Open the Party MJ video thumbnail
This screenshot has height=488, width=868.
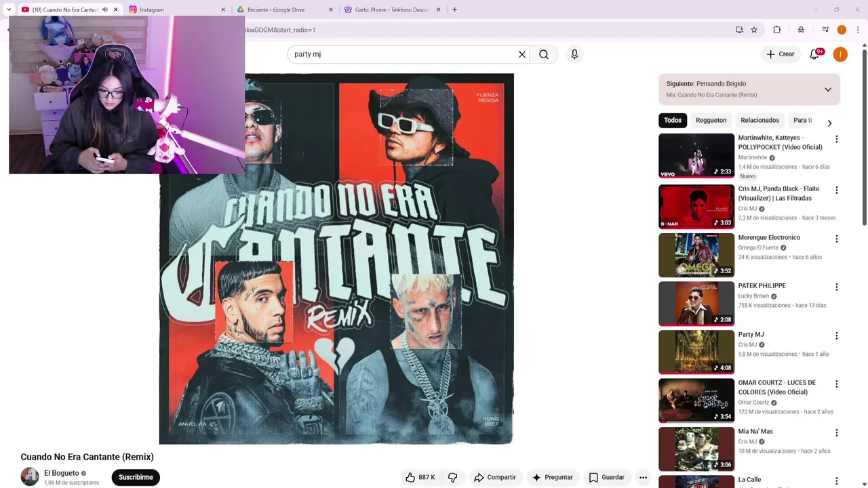[x=696, y=352]
